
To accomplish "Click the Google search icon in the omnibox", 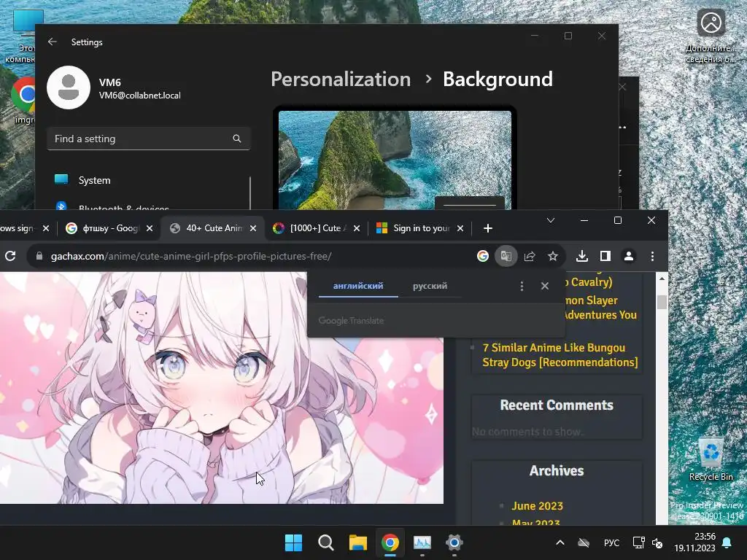I will tap(483, 256).
